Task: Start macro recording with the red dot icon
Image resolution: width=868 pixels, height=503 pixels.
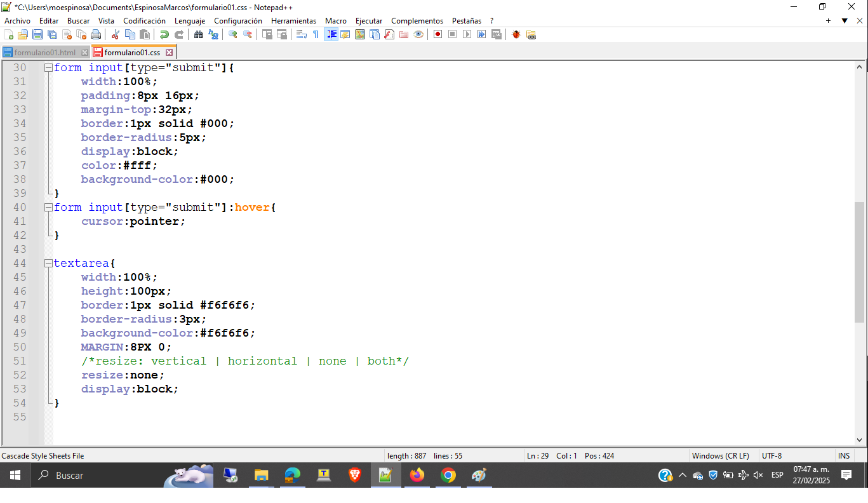Action: (x=437, y=34)
